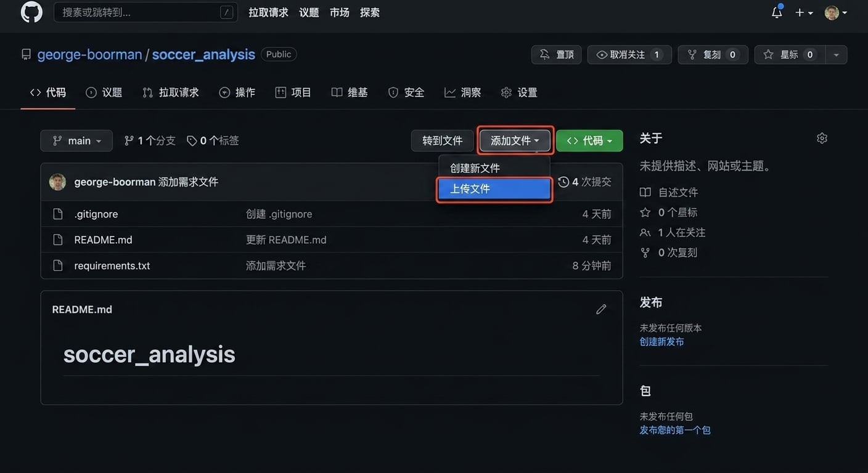Open the george-boorman commit author link

[115, 182]
